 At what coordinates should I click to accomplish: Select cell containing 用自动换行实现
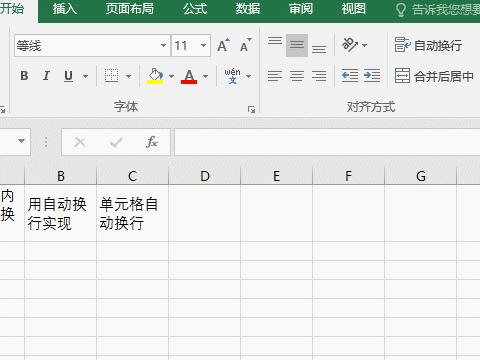pos(61,213)
